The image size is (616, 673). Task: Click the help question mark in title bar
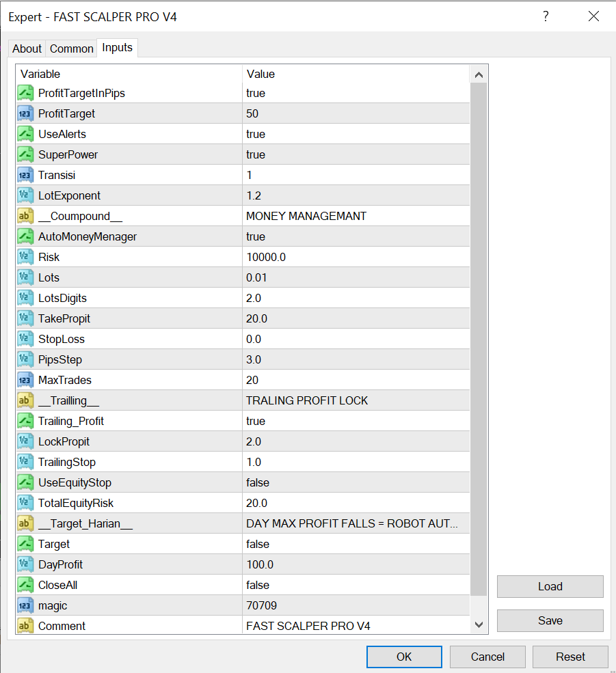pos(546,17)
